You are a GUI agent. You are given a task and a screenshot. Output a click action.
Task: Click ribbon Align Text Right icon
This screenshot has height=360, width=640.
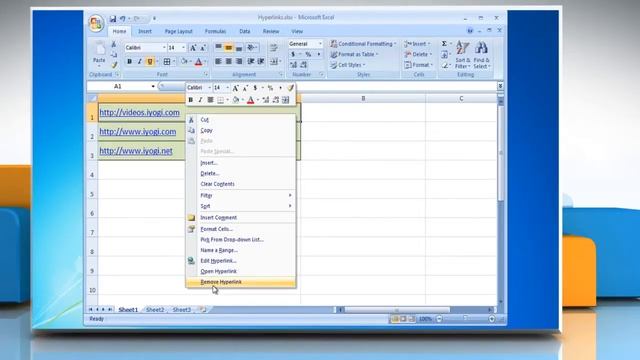pyautogui.click(x=239, y=61)
